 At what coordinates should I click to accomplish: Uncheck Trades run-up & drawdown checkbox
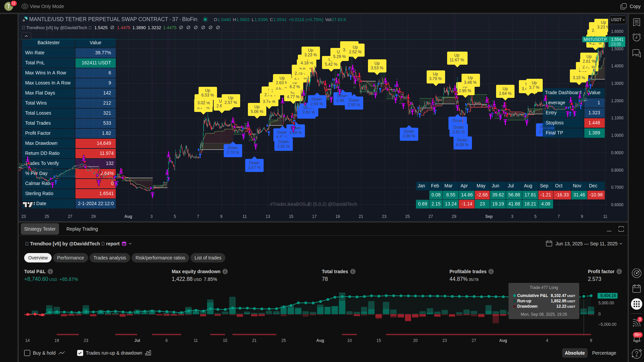80,353
